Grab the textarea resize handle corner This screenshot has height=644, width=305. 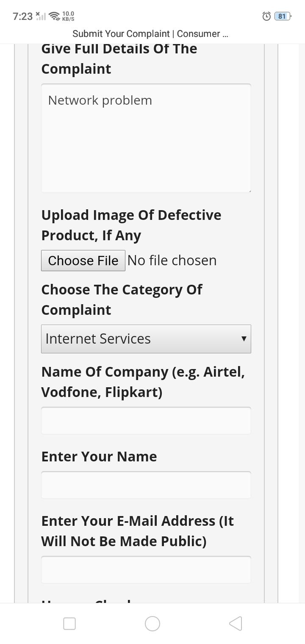pos(249,191)
